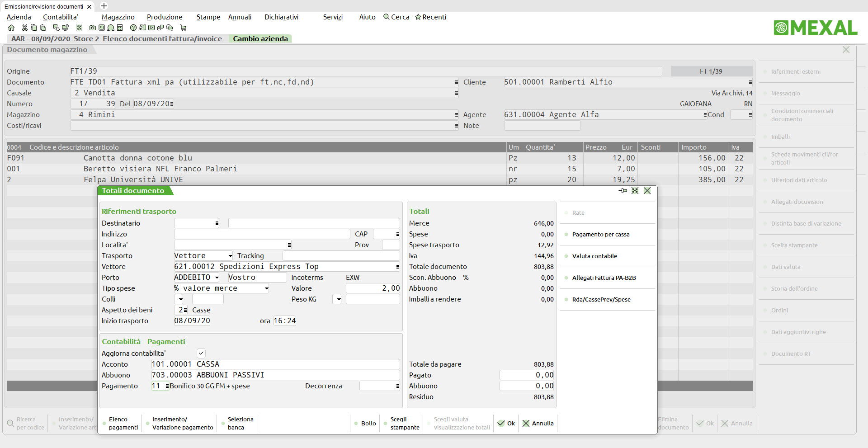Open the help question mark icon
The image size is (868, 448).
133,28
